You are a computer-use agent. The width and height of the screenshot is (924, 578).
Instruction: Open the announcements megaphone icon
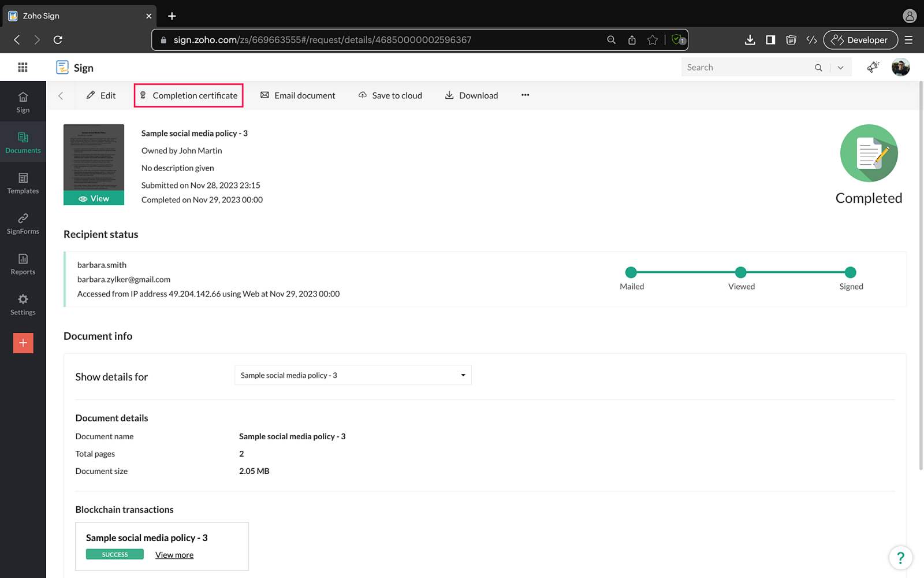[x=873, y=68]
